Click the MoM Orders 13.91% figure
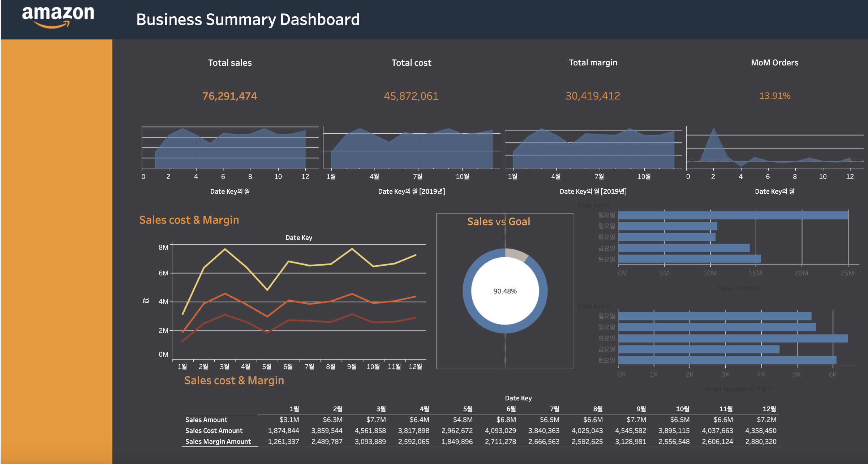 [x=774, y=96]
